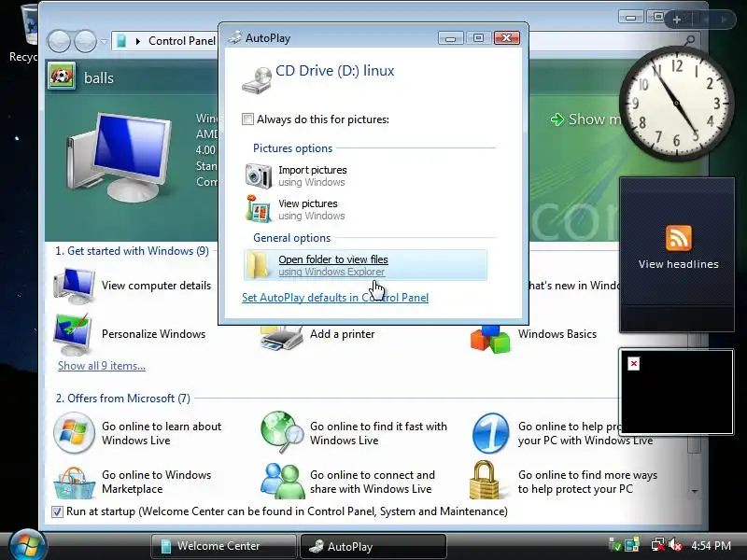Viewport: 747px width, 560px height.
Task: Open the Windows Basics cubes icon
Action: (489, 339)
